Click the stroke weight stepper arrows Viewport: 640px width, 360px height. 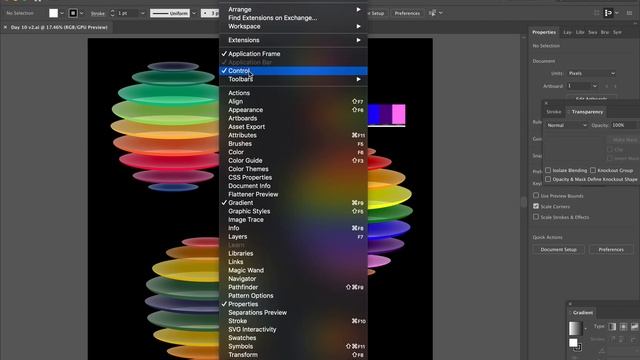113,13
